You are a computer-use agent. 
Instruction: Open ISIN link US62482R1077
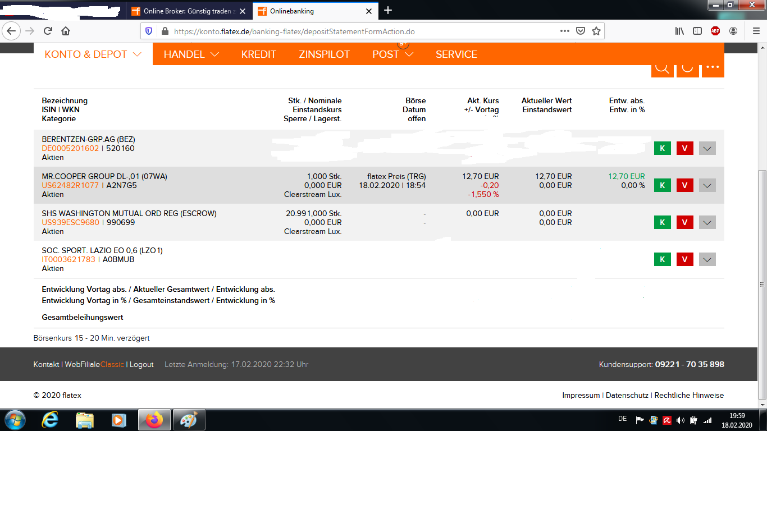70,185
